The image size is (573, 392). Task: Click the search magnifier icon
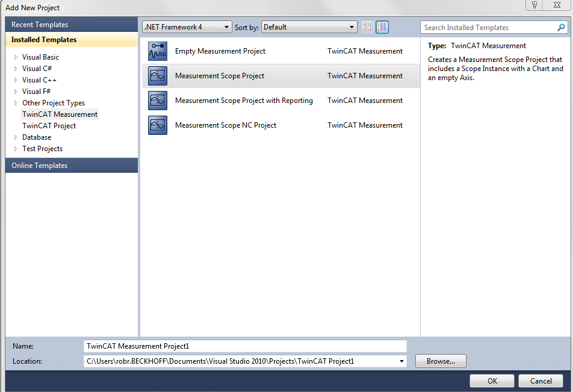tap(561, 28)
